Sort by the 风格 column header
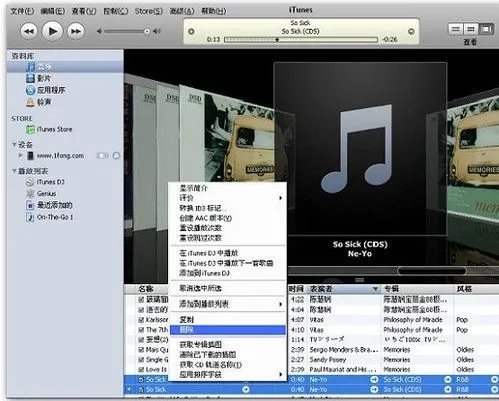Viewport: 499px width, 401px height. [477, 289]
